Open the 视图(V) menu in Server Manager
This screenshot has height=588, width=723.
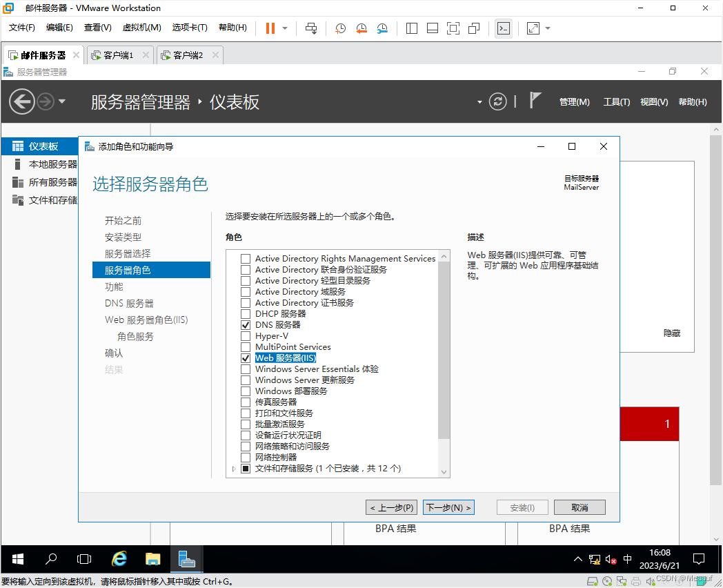(x=654, y=102)
